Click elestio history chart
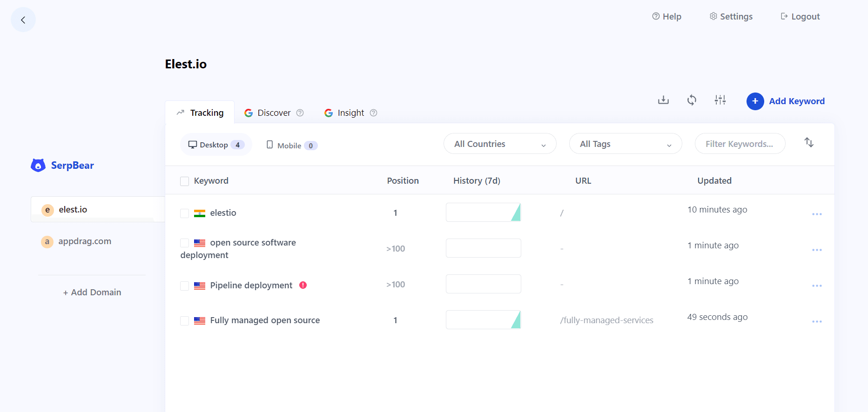The width and height of the screenshot is (868, 412). (483, 213)
